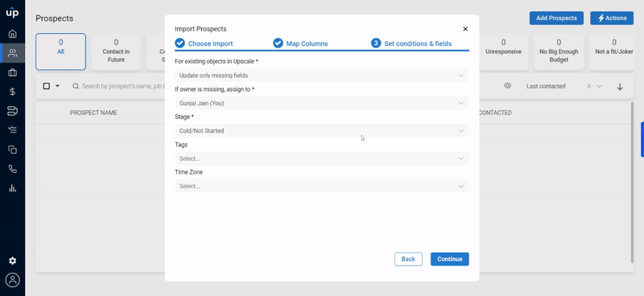Tick the select-all prospects checkbox

(x=47, y=86)
